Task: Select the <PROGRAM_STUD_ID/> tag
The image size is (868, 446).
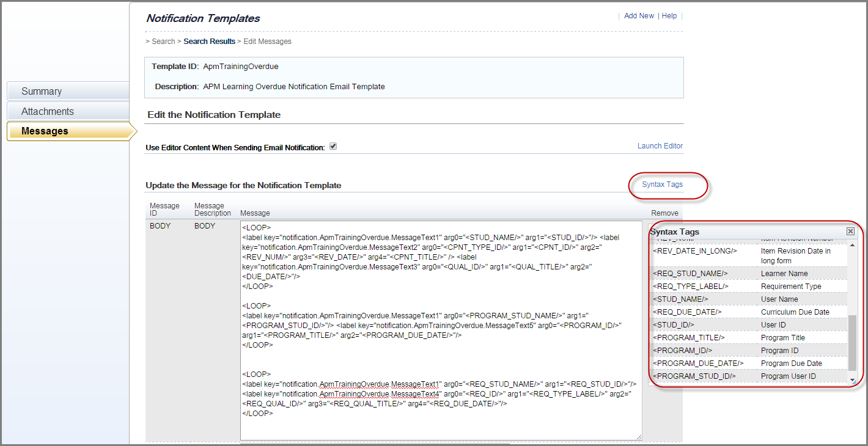Action: coord(694,376)
